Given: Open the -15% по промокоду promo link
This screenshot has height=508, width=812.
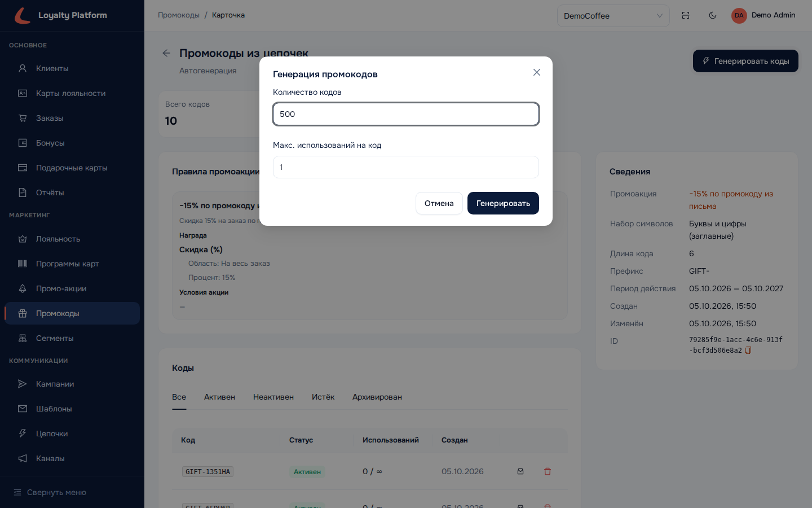Looking at the screenshot, I should (731, 200).
